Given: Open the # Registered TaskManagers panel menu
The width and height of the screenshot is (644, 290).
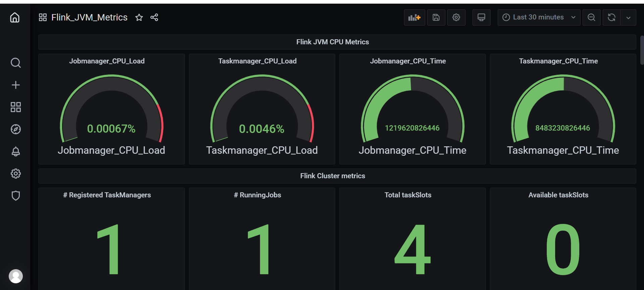Looking at the screenshot, I should tap(107, 195).
